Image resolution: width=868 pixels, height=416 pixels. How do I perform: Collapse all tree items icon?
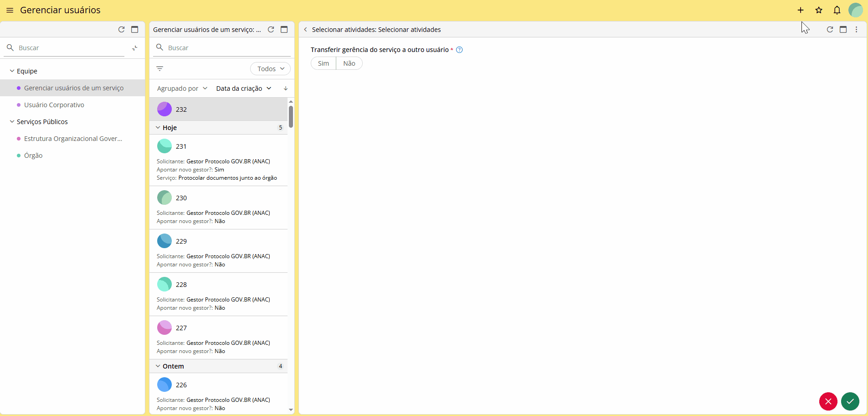135,48
